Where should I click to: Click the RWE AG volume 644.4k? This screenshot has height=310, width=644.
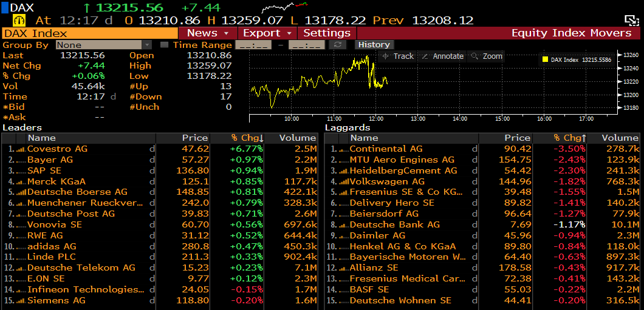[300, 235]
